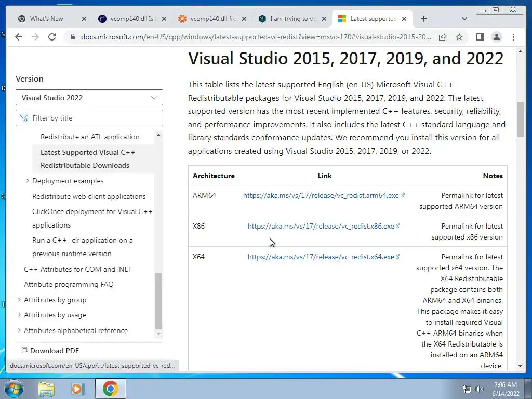Expand Attributes by group
The height and width of the screenshot is (399, 532).
pos(19,300)
